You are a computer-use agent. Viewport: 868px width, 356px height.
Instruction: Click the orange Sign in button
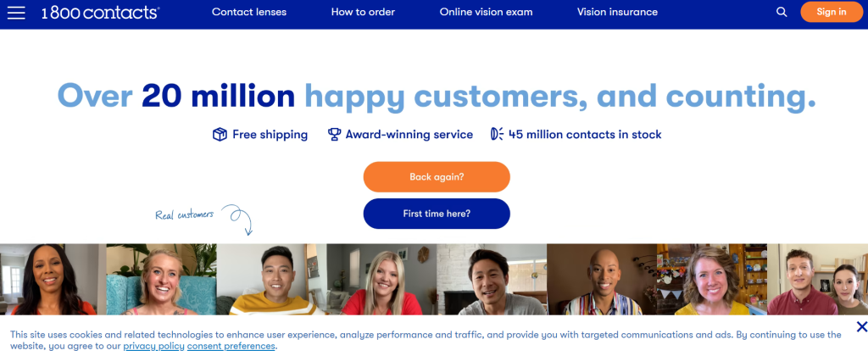[832, 12]
